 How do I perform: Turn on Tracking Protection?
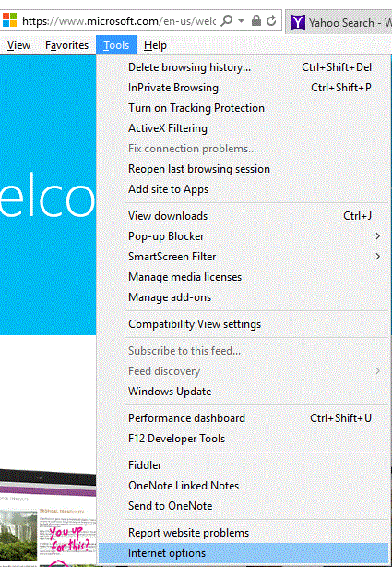click(244, 108)
